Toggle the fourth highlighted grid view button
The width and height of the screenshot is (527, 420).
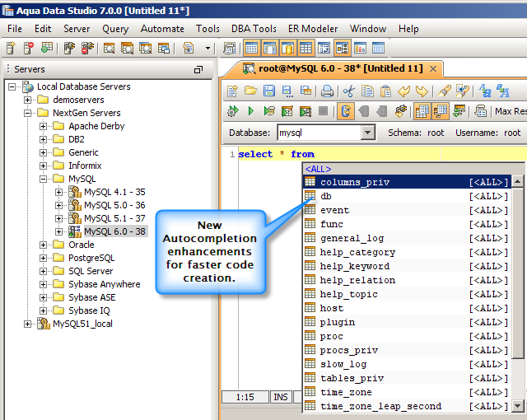pyautogui.click(x=305, y=49)
